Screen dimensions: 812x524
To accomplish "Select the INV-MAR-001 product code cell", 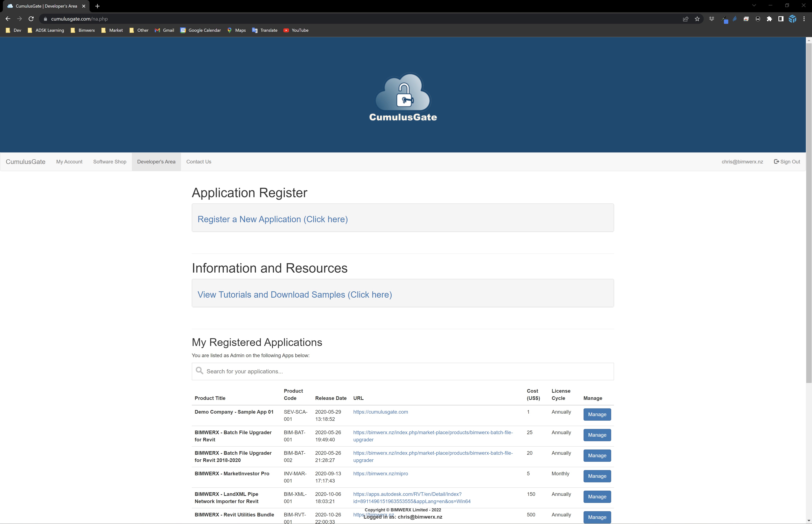I will 295,477.
